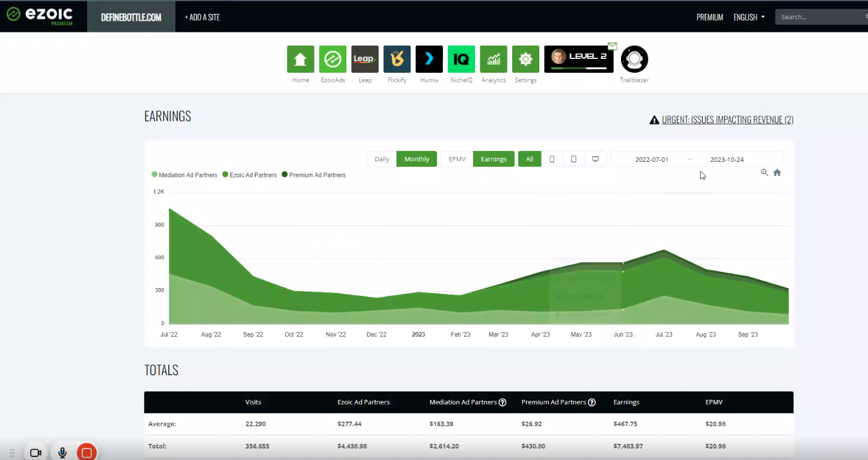
Task: Click total premium value $430.80
Action: coord(534,446)
